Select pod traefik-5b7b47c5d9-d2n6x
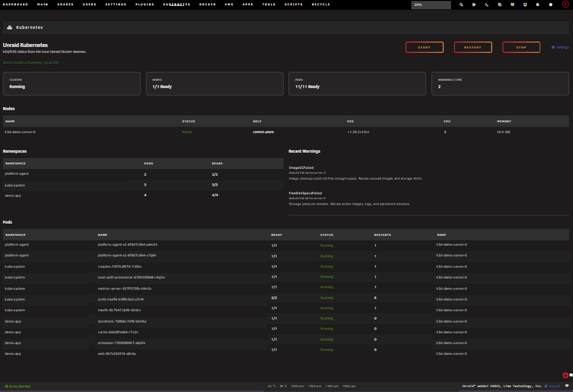 [x=119, y=310]
